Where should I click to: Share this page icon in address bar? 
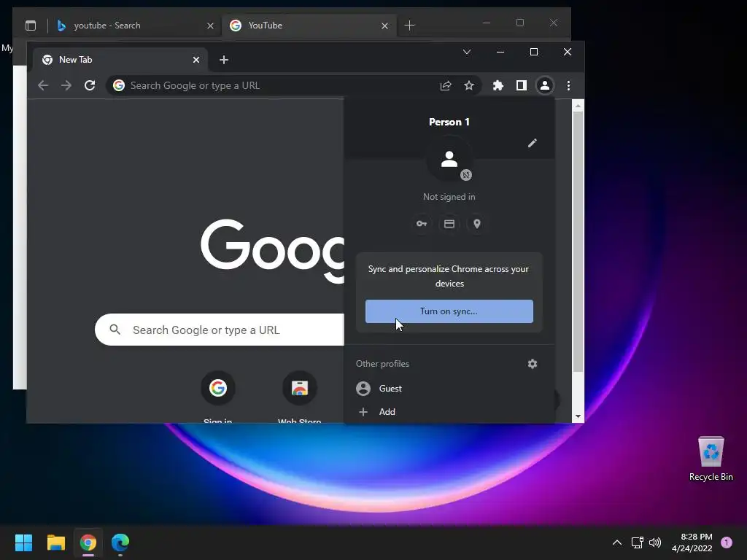point(446,86)
